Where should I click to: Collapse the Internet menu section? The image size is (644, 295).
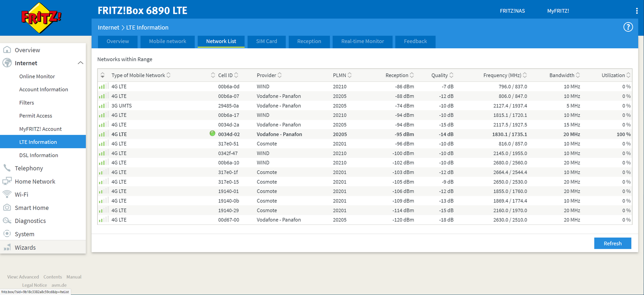(x=80, y=63)
